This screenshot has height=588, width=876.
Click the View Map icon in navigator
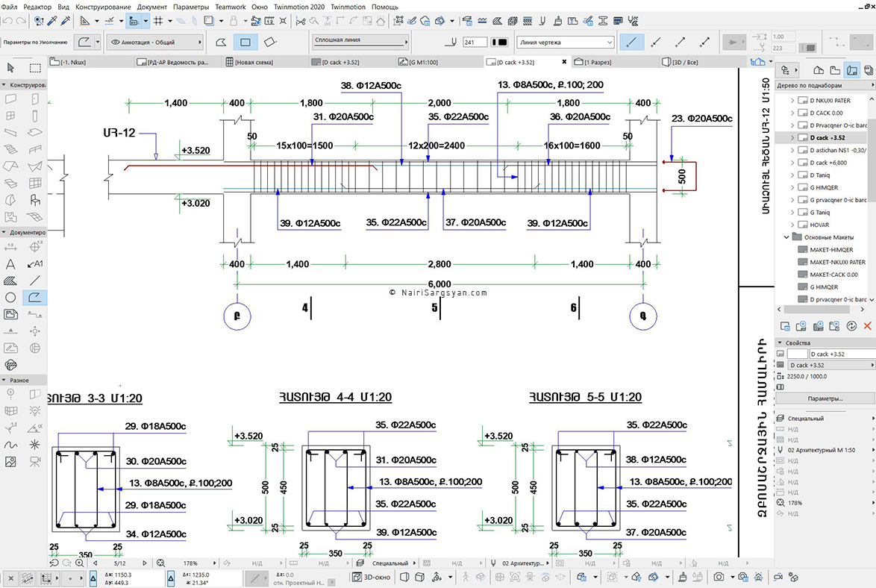[835, 70]
